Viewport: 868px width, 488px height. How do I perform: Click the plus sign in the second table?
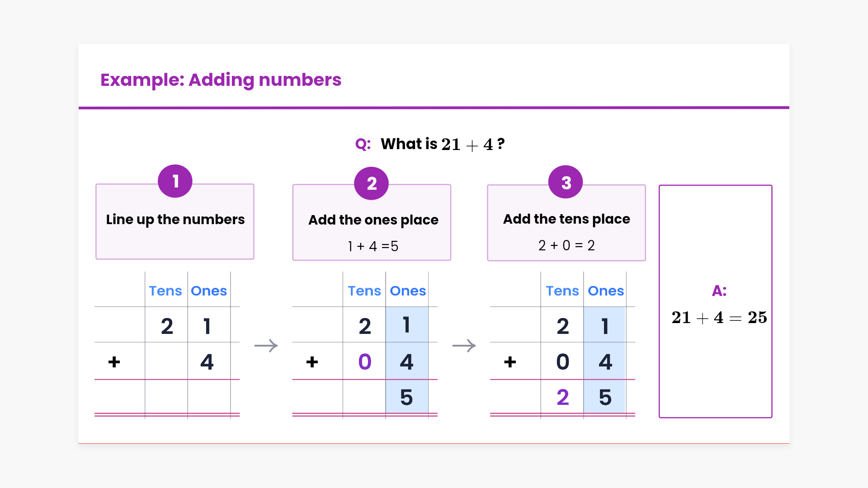click(x=312, y=361)
